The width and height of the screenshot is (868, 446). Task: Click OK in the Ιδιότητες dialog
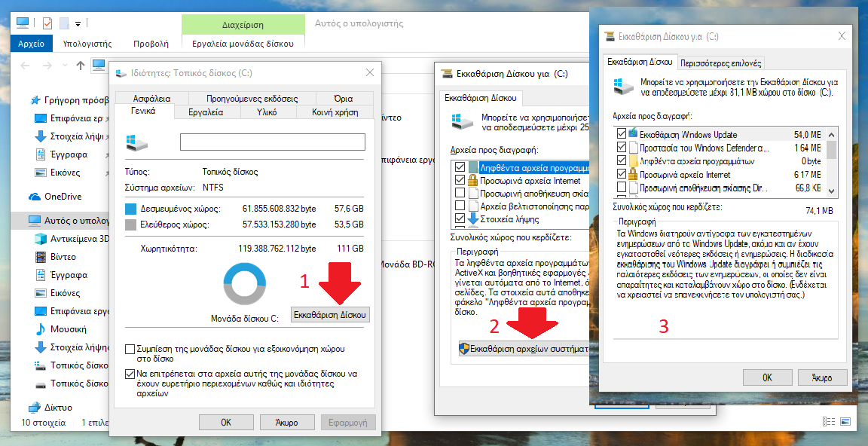(226, 422)
